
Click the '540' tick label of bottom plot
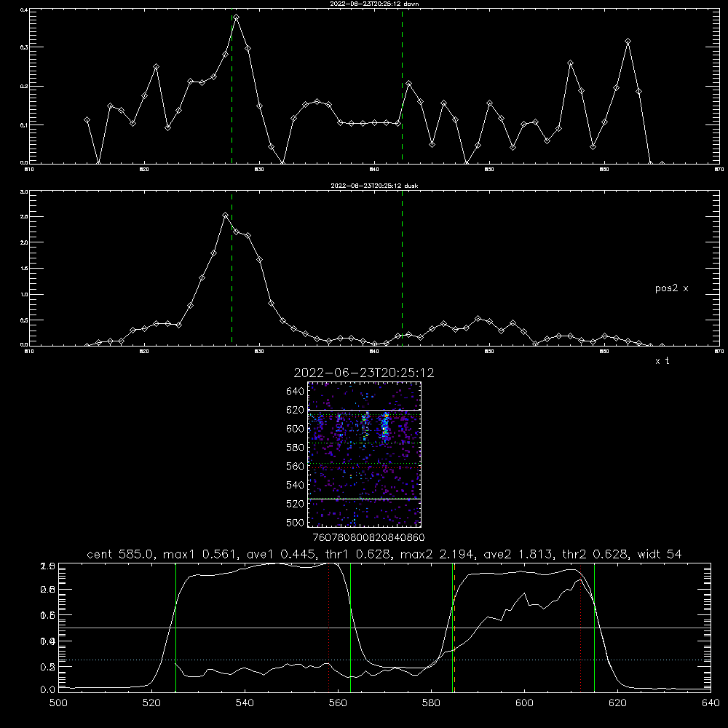(x=245, y=703)
